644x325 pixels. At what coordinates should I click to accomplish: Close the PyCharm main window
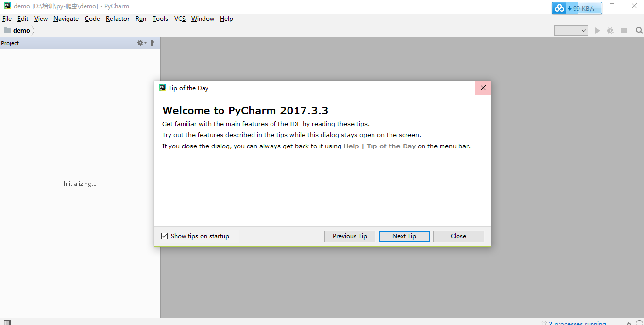[x=634, y=6]
